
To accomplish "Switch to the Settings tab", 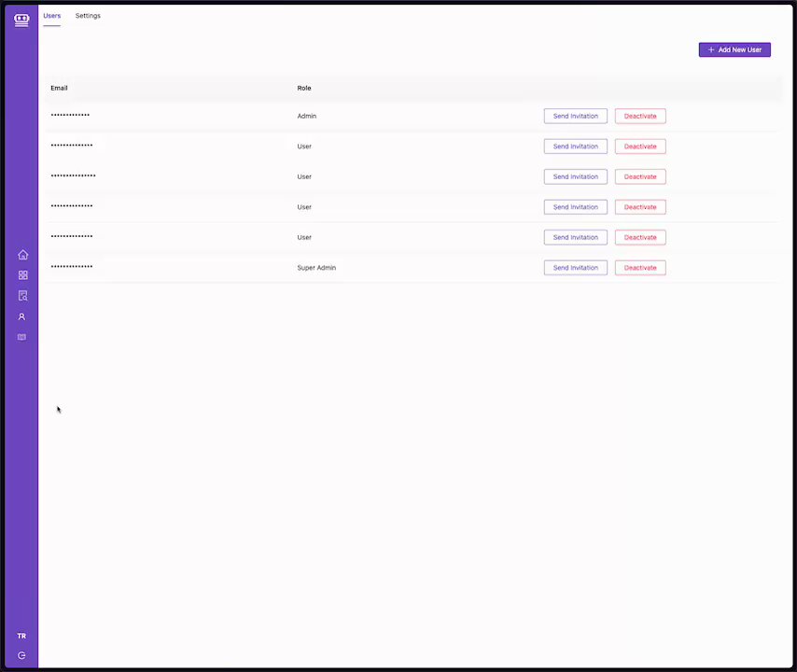I will click(x=88, y=16).
